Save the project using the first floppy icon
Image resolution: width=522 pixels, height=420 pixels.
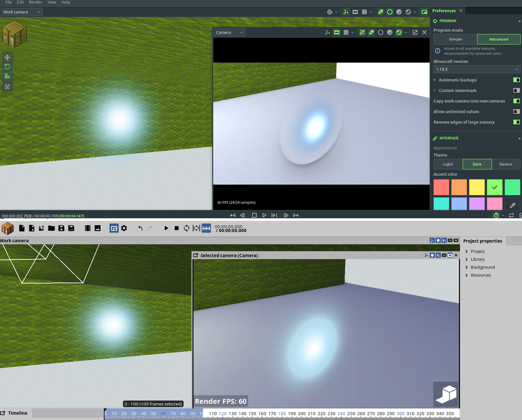point(61,228)
